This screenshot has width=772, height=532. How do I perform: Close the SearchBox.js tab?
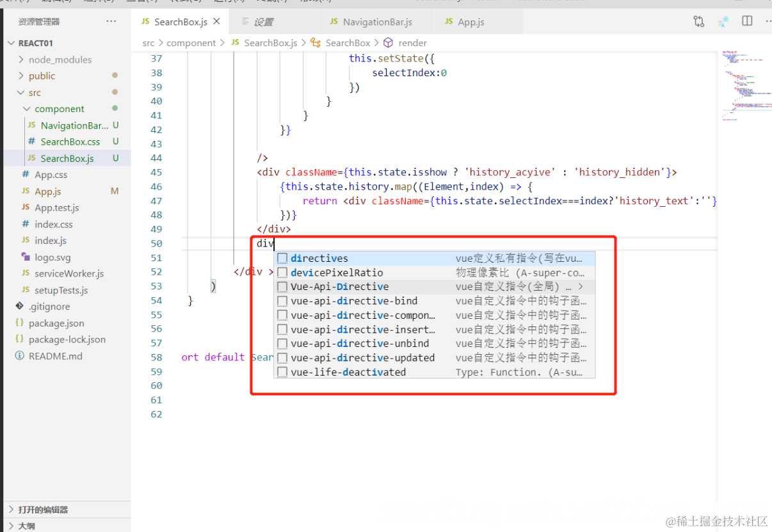(216, 21)
